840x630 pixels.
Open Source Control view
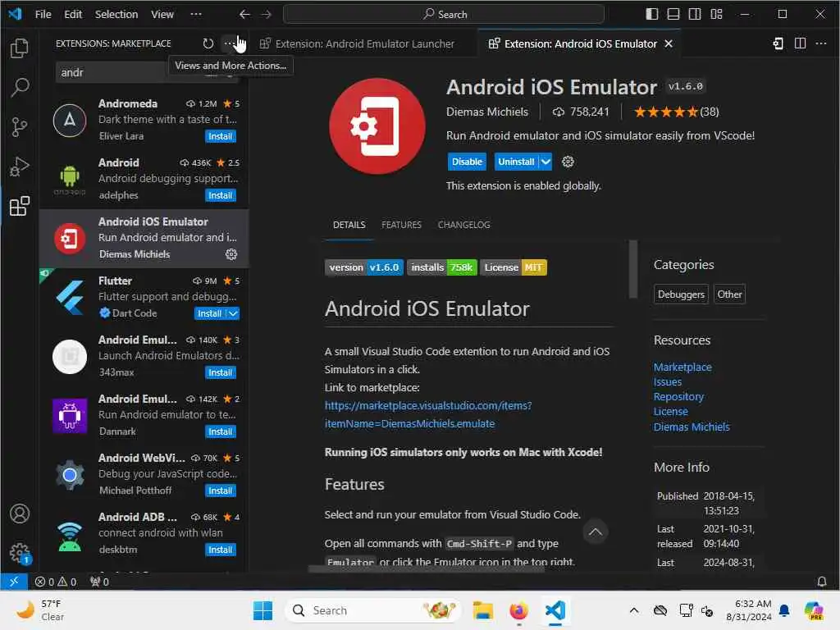click(x=20, y=127)
